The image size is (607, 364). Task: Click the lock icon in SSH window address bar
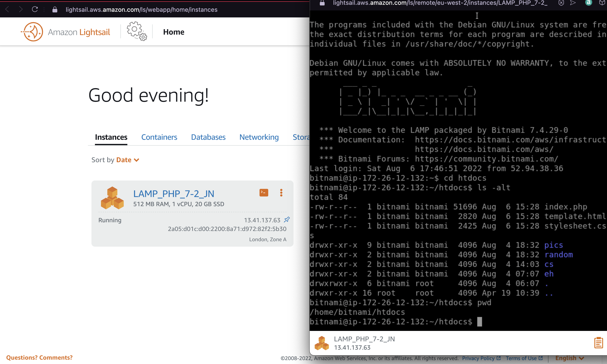(x=322, y=3)
